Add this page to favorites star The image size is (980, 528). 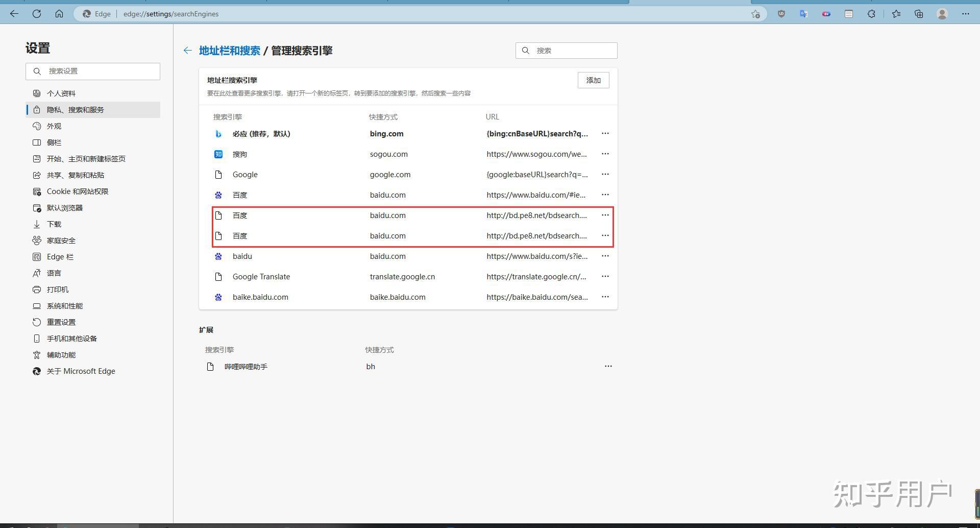[755, 14]
